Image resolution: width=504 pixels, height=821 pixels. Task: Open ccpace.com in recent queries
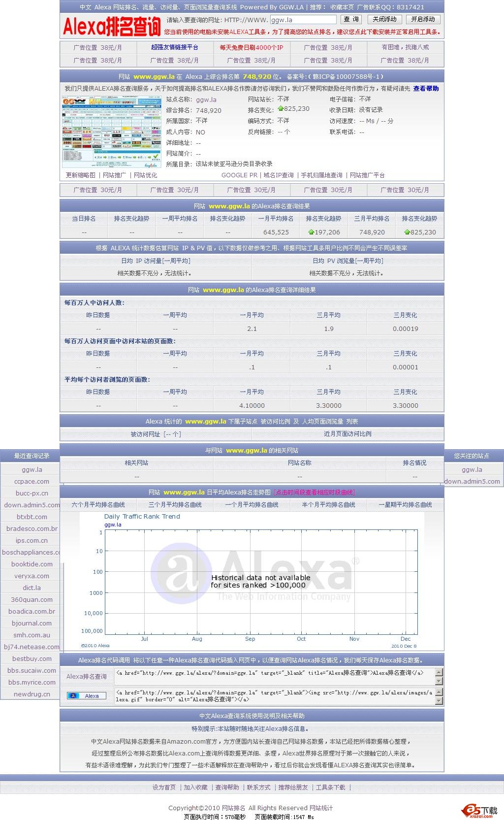pos(31,482)
